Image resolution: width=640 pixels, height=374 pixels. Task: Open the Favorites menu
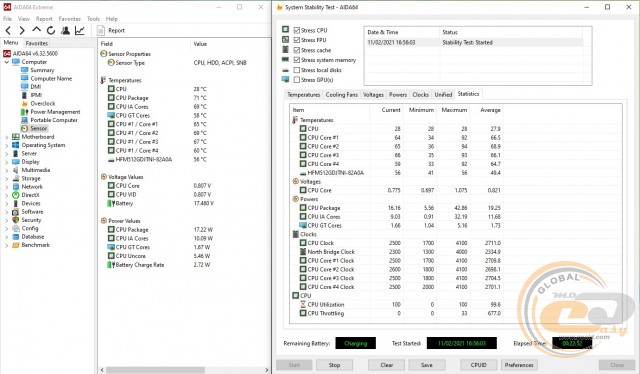click(x=70, y=19)
